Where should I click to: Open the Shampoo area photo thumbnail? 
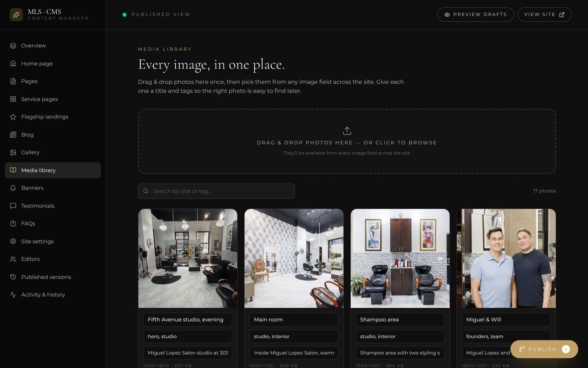pos(400,258)
